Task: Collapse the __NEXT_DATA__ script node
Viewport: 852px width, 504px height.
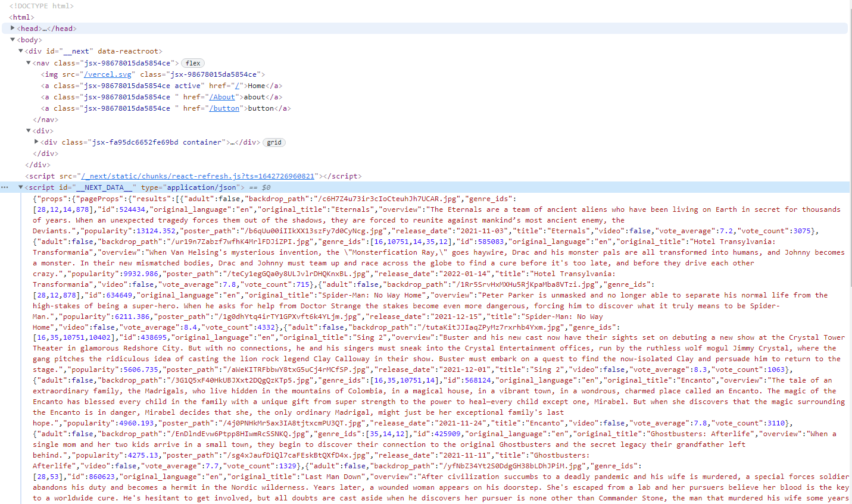Action: (21, 187)
